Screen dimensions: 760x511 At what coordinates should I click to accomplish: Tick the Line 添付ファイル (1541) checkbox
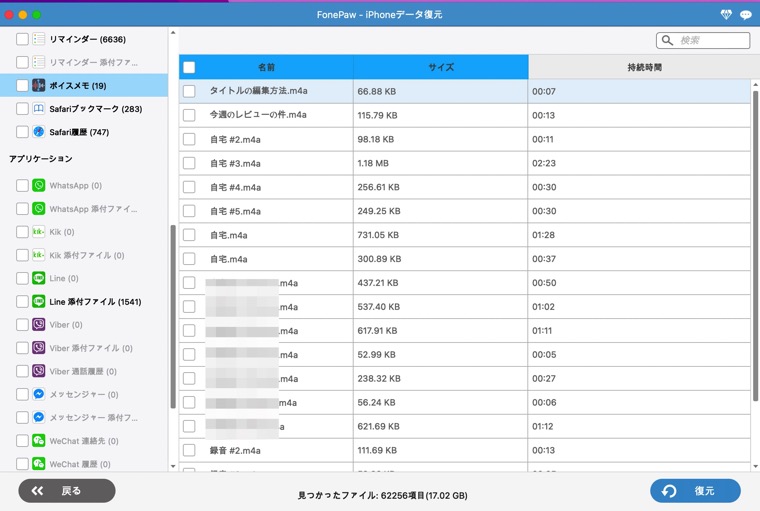pos(22,302)
